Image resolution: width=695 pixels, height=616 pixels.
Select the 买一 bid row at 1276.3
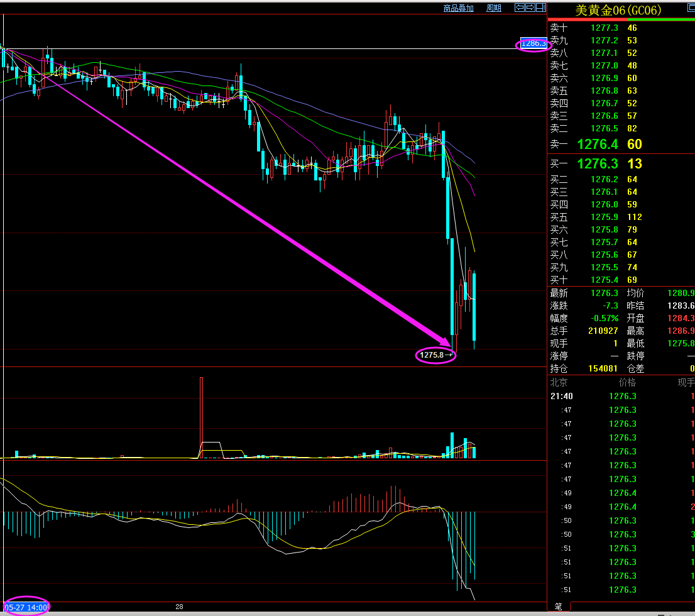(621, 163)
